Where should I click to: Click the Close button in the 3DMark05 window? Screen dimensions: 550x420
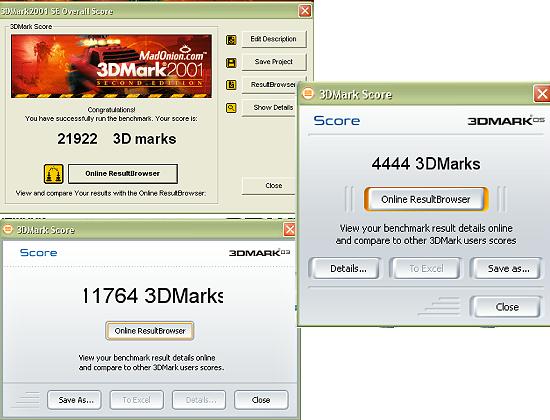507,307
